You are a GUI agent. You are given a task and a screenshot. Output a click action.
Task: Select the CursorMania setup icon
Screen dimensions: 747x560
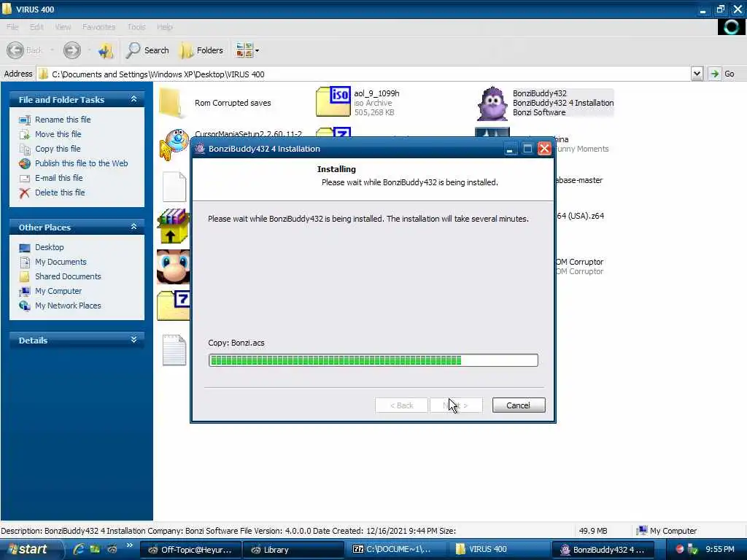point(174,145)
